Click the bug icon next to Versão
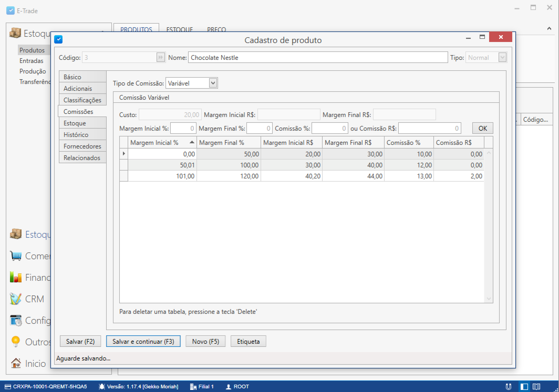Viewport: 559px width, 392px height. [x=102, y=386]
